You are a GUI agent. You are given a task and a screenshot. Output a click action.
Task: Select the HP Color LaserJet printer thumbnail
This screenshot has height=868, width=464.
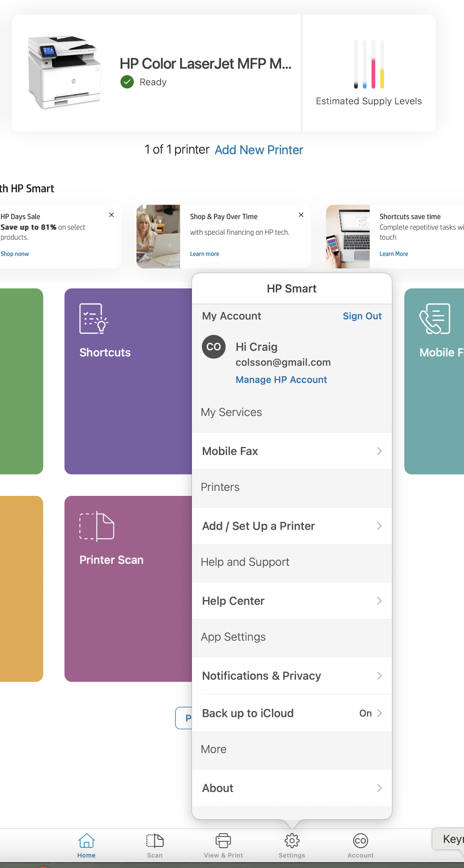[64, 72]
